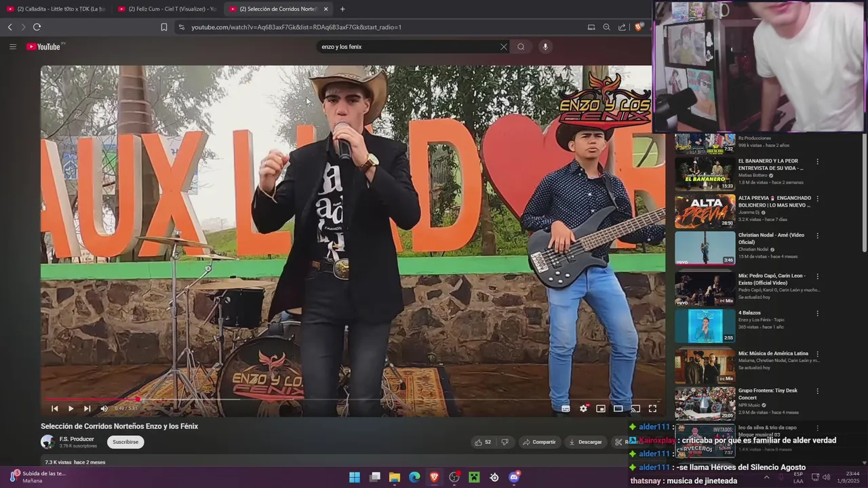Switch to miniplayer mode
868x488 pixels.
tap(601, 409)
